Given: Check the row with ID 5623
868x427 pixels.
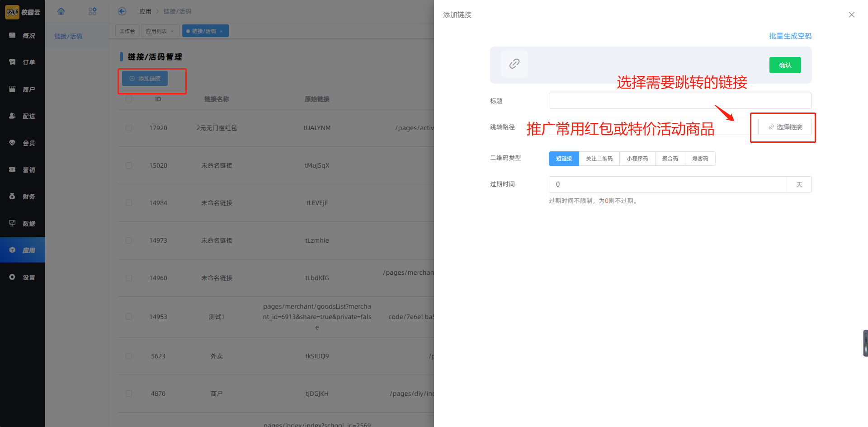Looking at the screenshot, I should click(x=129, y=356).
